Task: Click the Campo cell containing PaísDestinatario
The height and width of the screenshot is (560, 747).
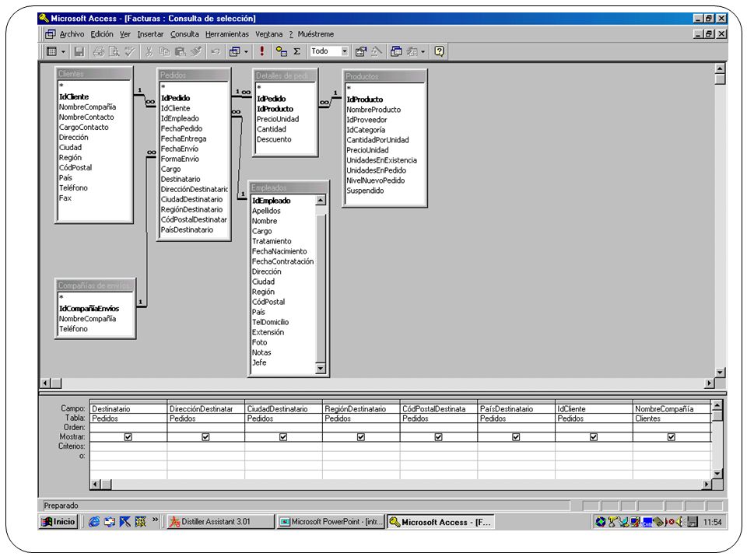Action: (x=516, y=408)
